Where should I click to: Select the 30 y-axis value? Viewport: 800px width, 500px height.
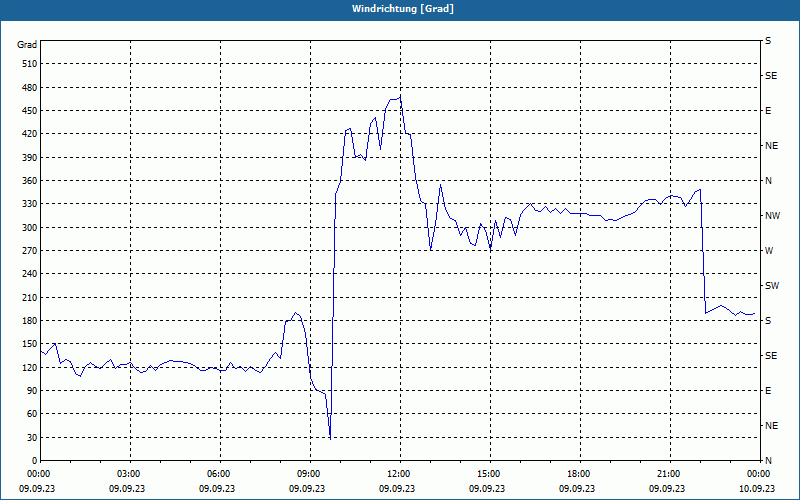32,437
